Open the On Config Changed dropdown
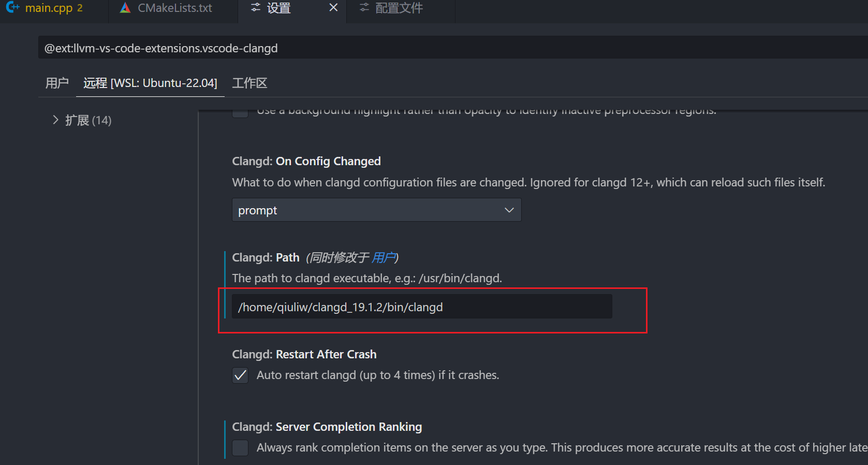 coord(376,210)
